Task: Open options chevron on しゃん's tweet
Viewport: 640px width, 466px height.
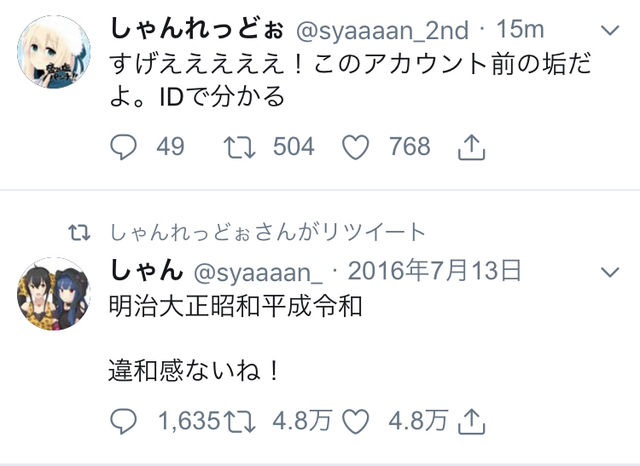Action: click(x=611, y=271)
